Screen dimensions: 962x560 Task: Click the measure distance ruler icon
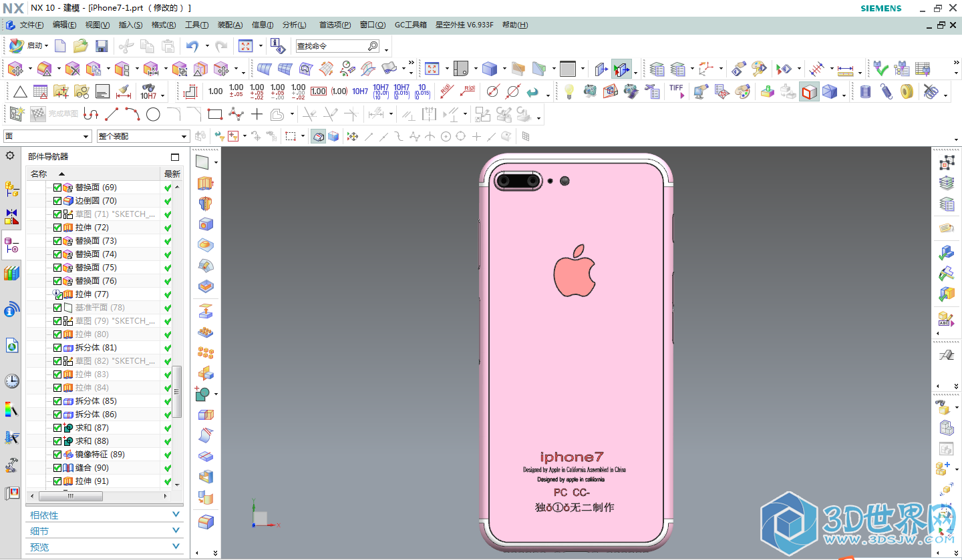click(846, 69)
